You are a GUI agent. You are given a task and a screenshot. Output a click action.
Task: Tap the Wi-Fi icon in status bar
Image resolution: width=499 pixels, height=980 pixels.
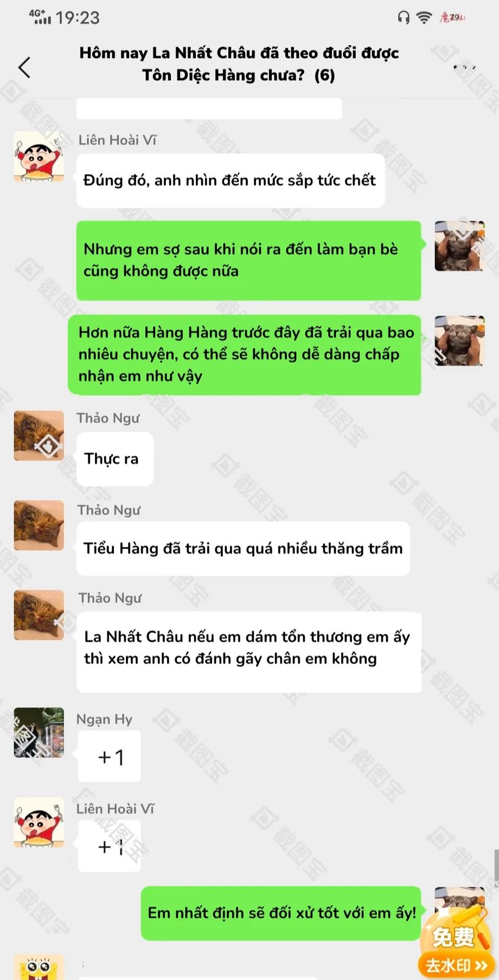424,18
